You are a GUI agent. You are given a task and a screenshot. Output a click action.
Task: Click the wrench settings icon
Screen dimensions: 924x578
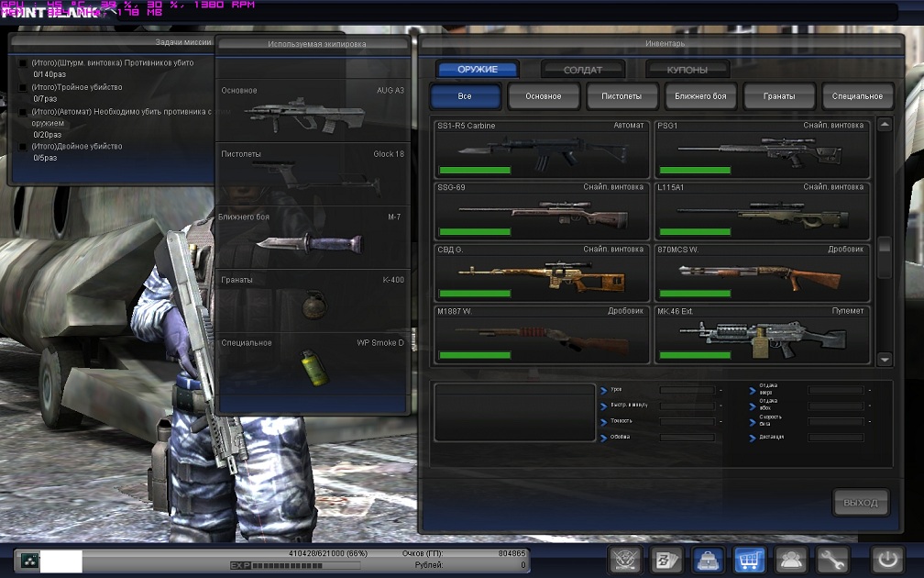(x=832, y=560)
